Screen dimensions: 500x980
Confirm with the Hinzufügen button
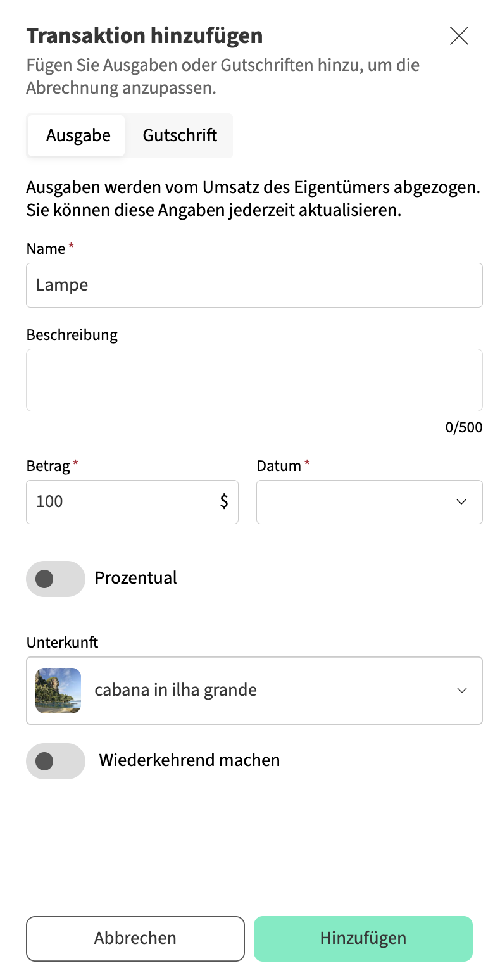click(x=363, y=938)
